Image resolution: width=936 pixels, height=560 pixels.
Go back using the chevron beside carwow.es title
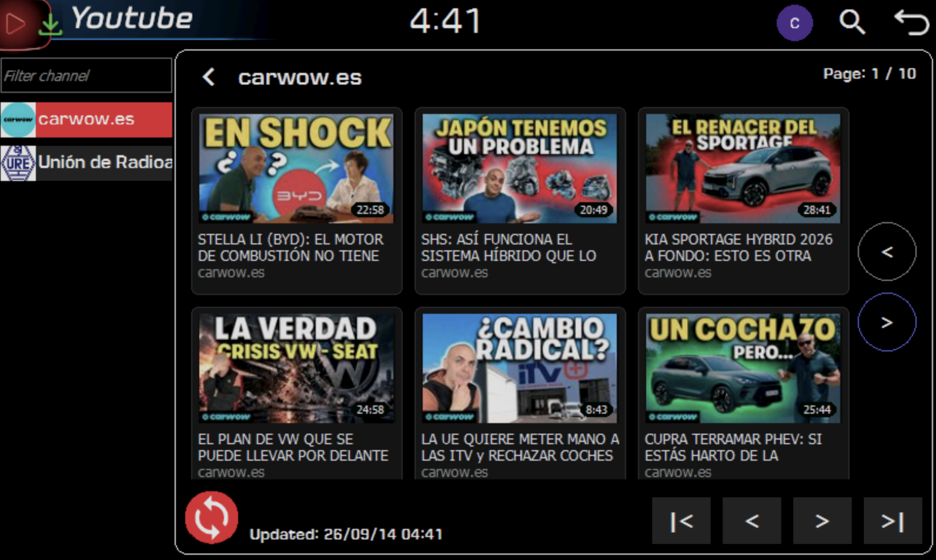pos(209,77)
